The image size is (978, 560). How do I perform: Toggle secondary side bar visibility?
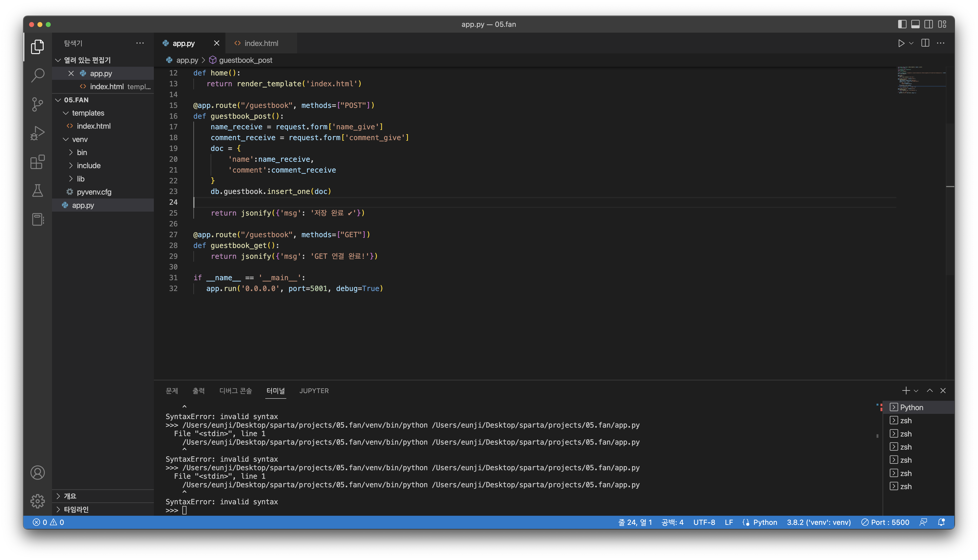(929, 24)
